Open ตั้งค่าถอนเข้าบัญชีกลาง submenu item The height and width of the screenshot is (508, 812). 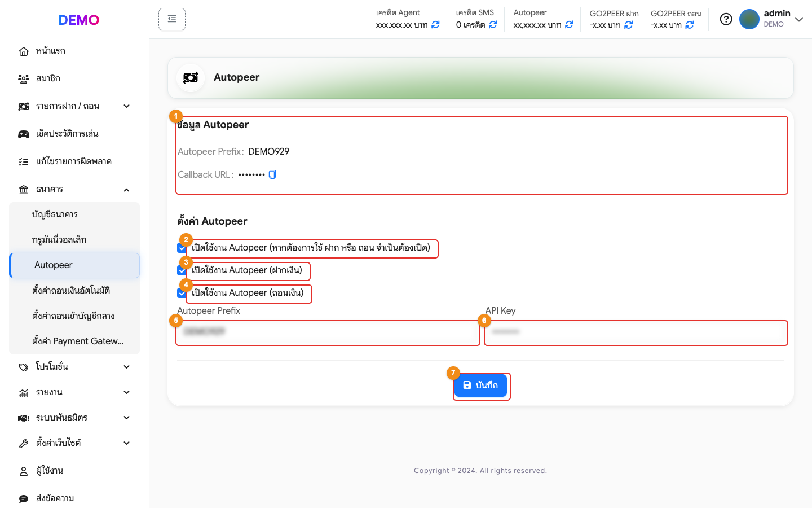[x=74, y=316]
